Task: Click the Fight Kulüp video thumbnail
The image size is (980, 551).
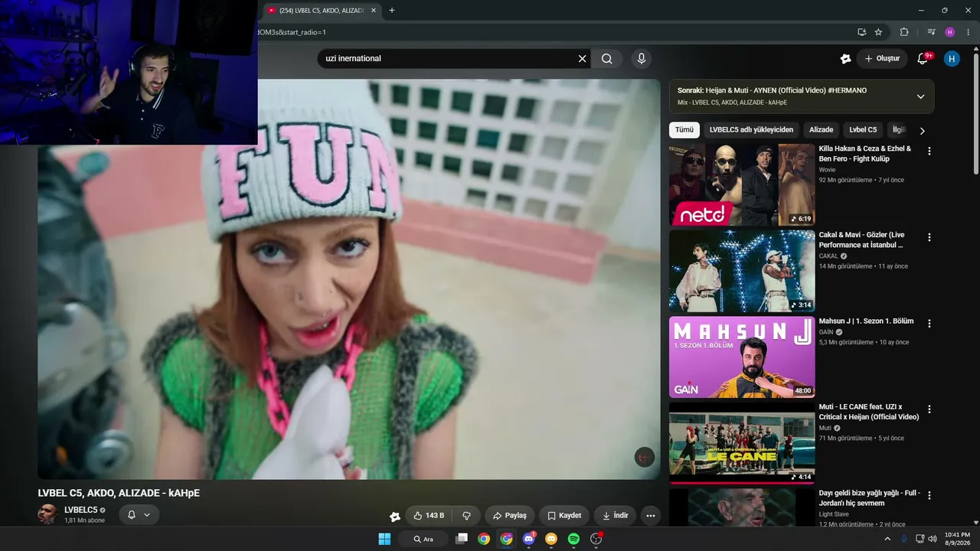Action: (x=742, y=184)
